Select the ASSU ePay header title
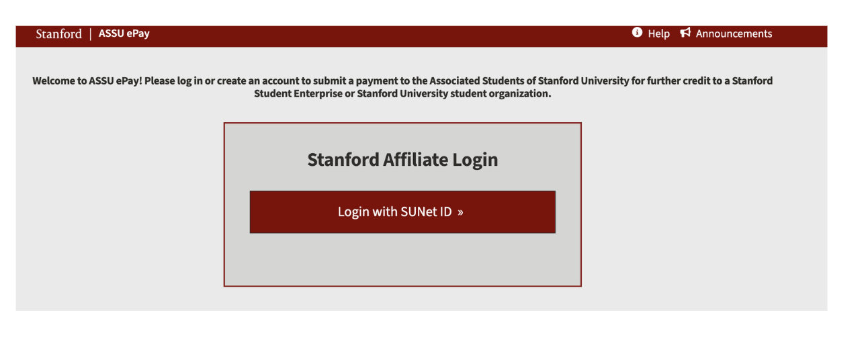 pyautogui.click(x=124, y=34)
